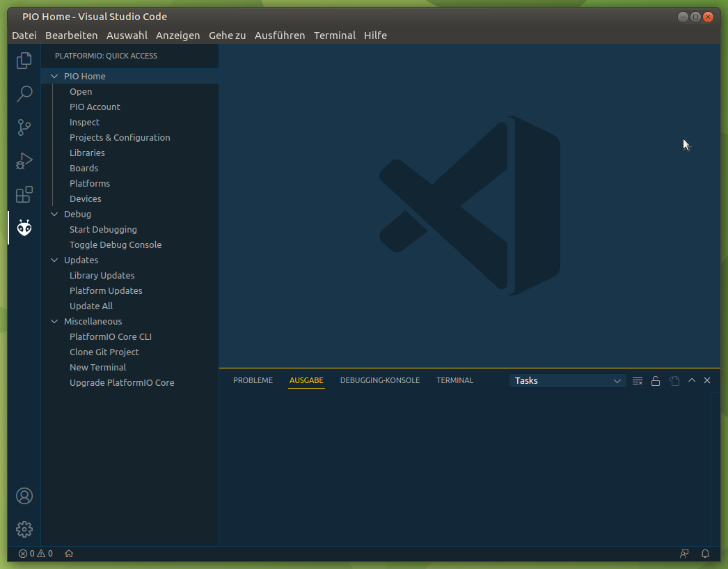Click Clone Git Project
This screenshot has width=728, height=569.
coord(104,352)
